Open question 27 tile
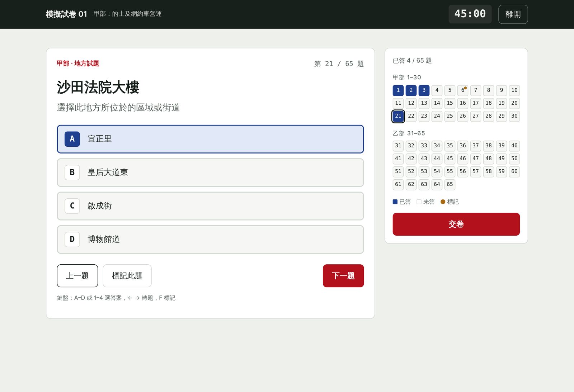This screenshot has width=574, height=392. pyautogui.click(x=476, y=116)
